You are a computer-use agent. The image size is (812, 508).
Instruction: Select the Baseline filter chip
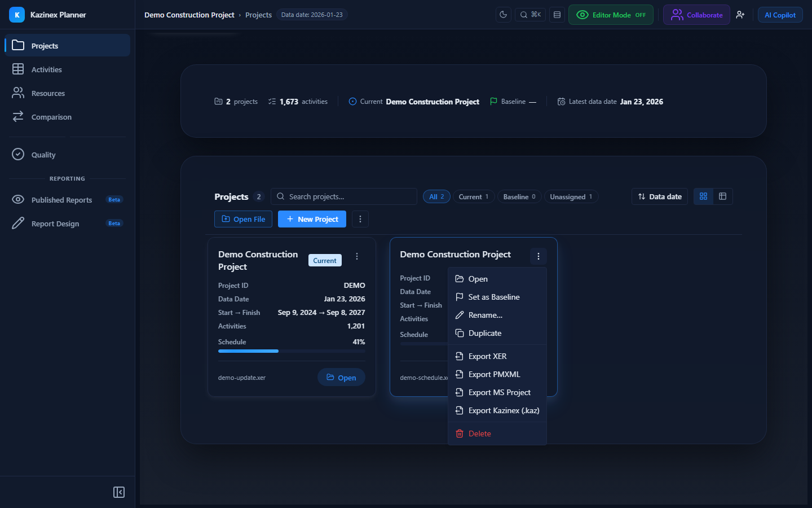click(x=519, y=196)
